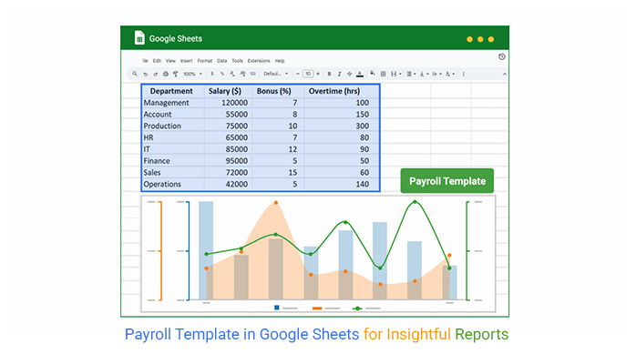The width and height of the screenshot is (636, 364).
Task: Open the text rotation dropdown
Action: 450,74
